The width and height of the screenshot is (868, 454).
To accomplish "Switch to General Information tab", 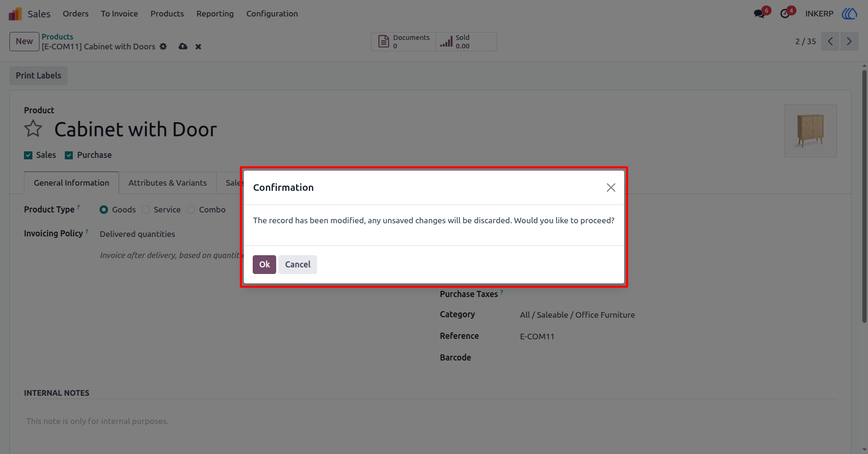I will (71, 183).
